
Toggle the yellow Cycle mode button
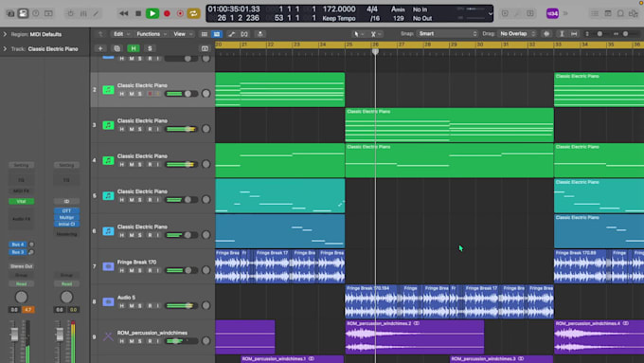pyautogui.click(x=193, y=13)
